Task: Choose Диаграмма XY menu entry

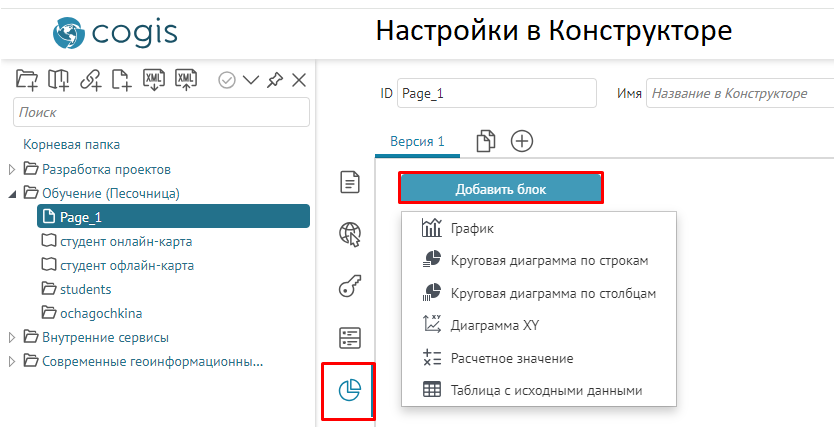Action: pos(496,323)
